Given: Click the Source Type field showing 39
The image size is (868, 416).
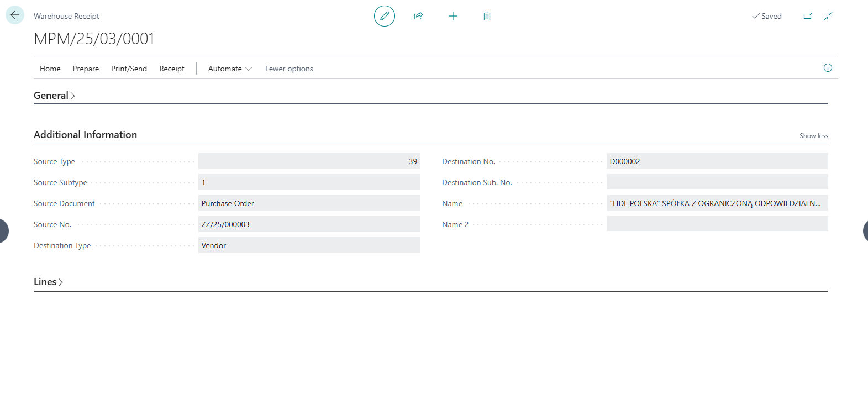Looking at the screenshot, I should (x=309, y=161).
